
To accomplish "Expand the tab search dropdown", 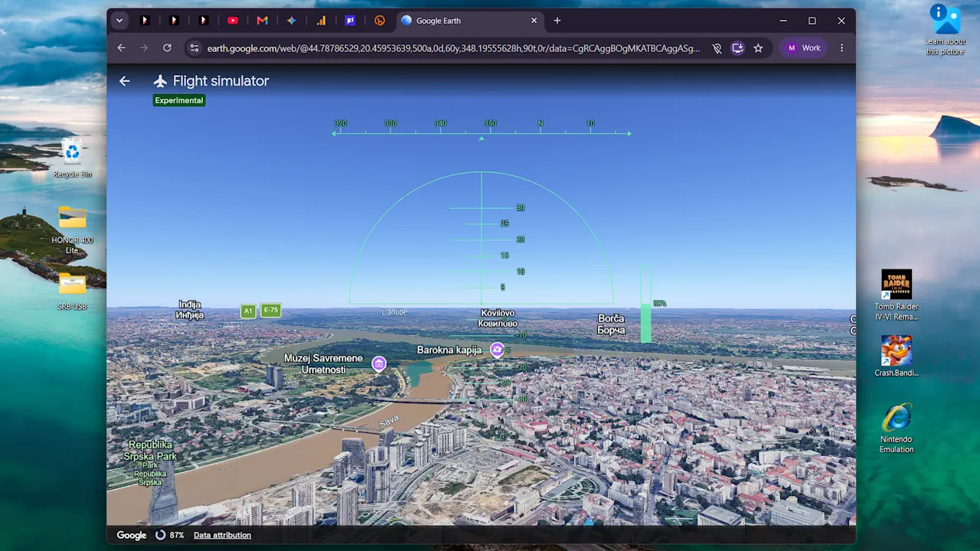I will coord(119,21).
